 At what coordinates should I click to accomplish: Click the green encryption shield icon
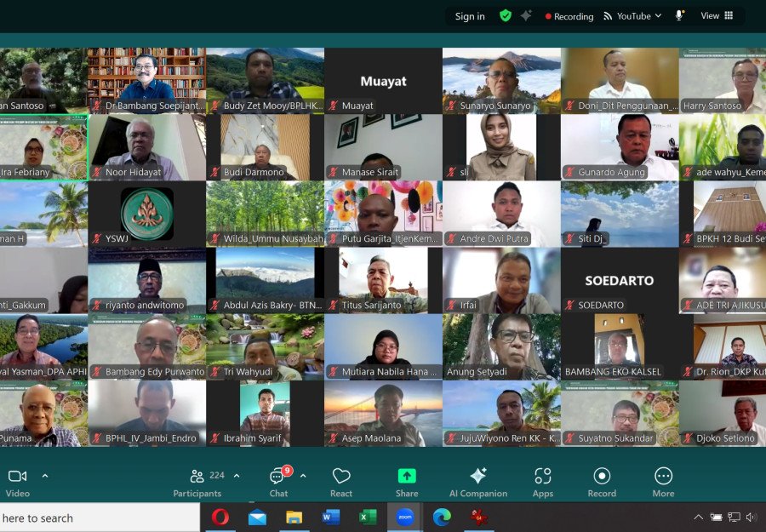[506, 16]
